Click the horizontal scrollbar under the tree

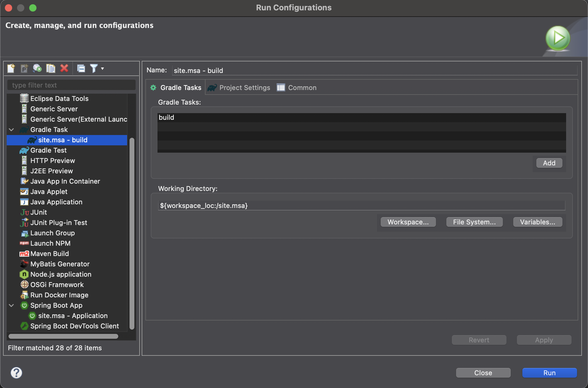(63, 336)
